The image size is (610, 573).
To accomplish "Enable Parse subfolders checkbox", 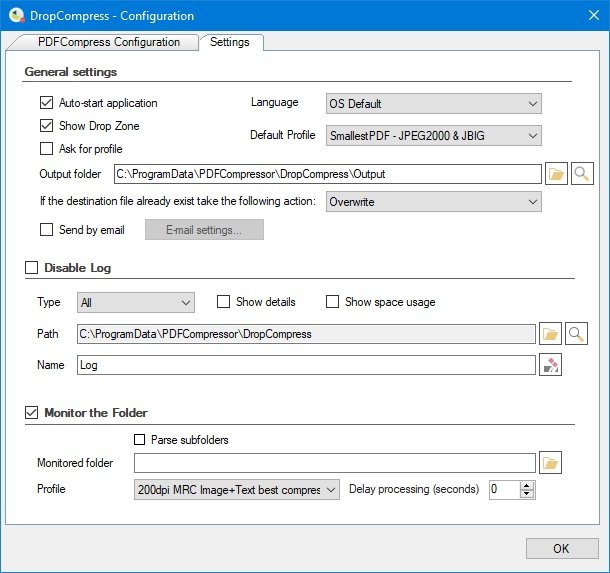I will coord(140,439).
